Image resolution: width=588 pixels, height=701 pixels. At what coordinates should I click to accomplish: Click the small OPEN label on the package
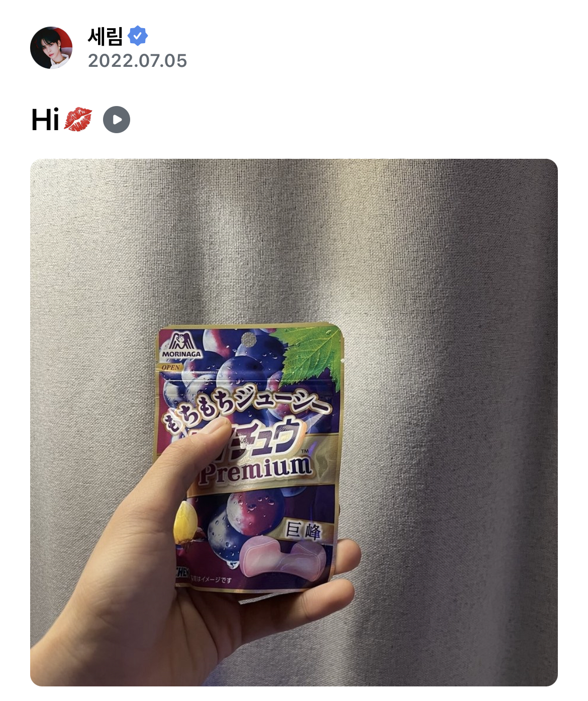[170, 367]
